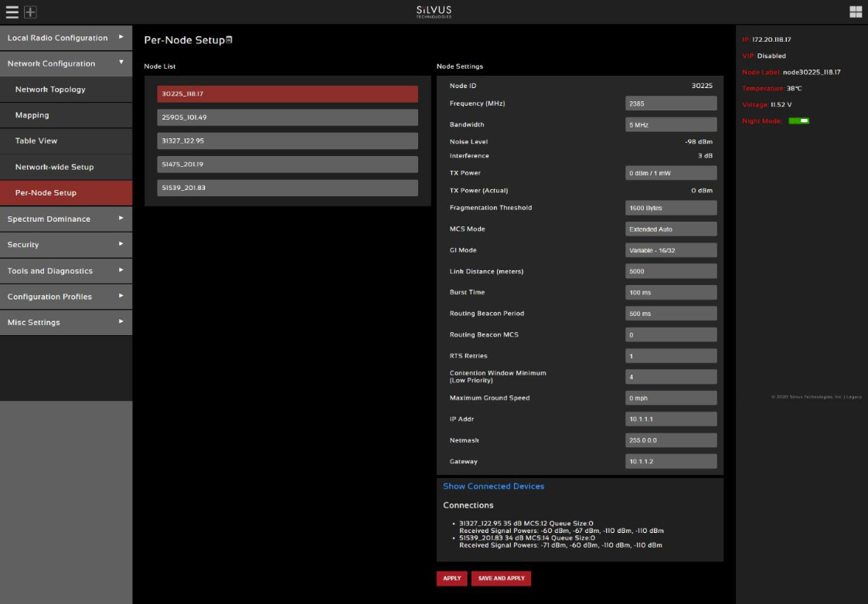Select node 51475_201.19 in the Node List
Viewport: 868px width, 604px height.
pos(286,164)
